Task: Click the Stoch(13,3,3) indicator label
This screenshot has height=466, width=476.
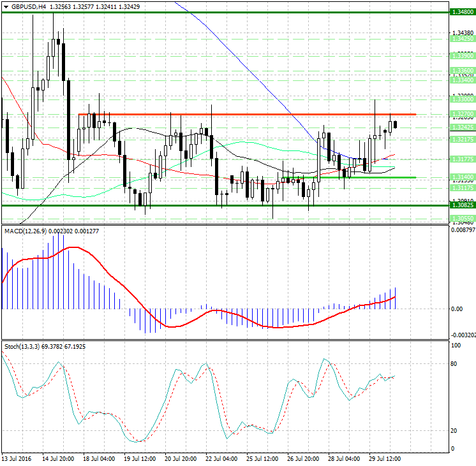Action: (22, 346)
